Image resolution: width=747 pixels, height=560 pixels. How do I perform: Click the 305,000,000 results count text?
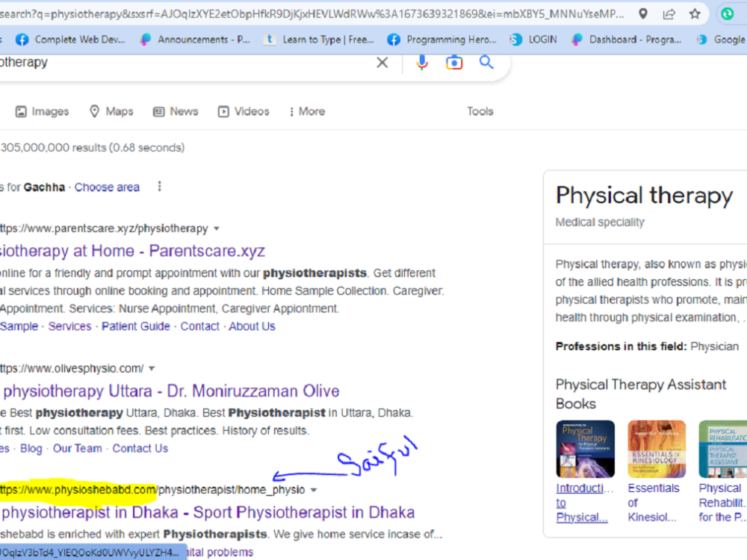(x=93, y=148)
